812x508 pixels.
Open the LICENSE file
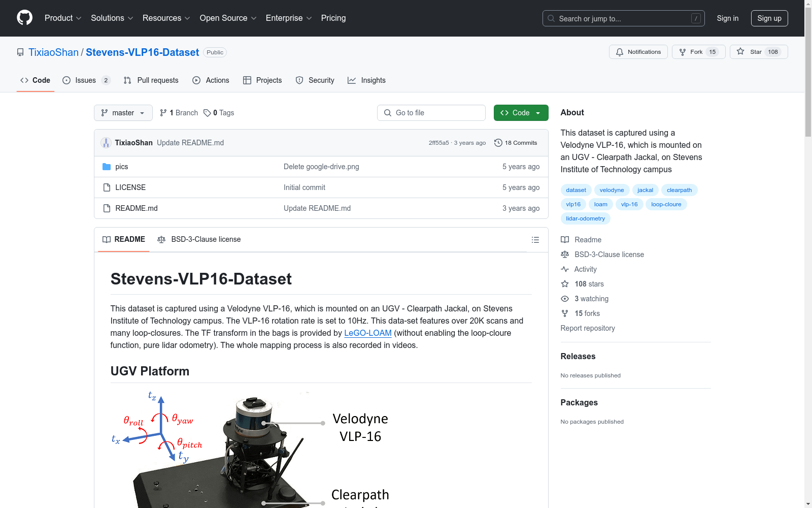[130, 187]
